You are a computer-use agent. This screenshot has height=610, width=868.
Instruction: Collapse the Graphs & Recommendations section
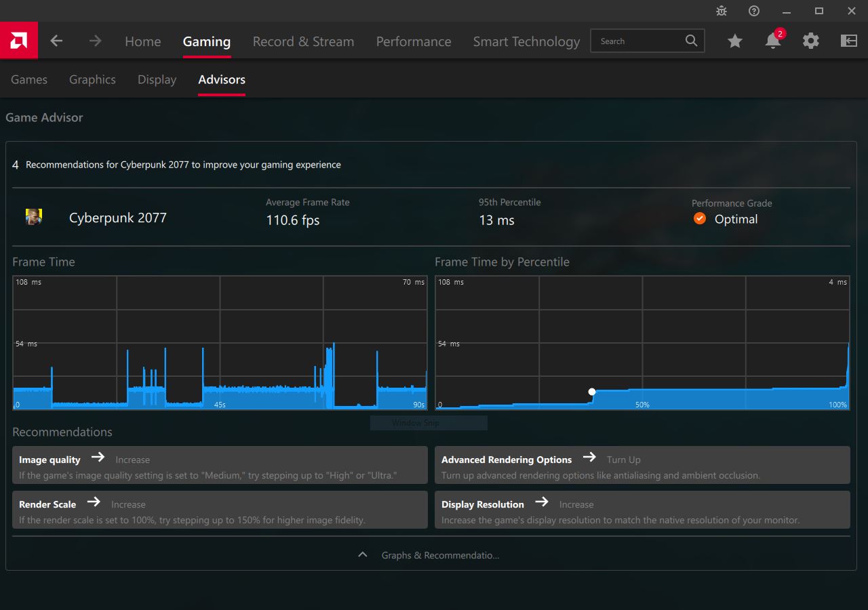(x=363, y=554)
